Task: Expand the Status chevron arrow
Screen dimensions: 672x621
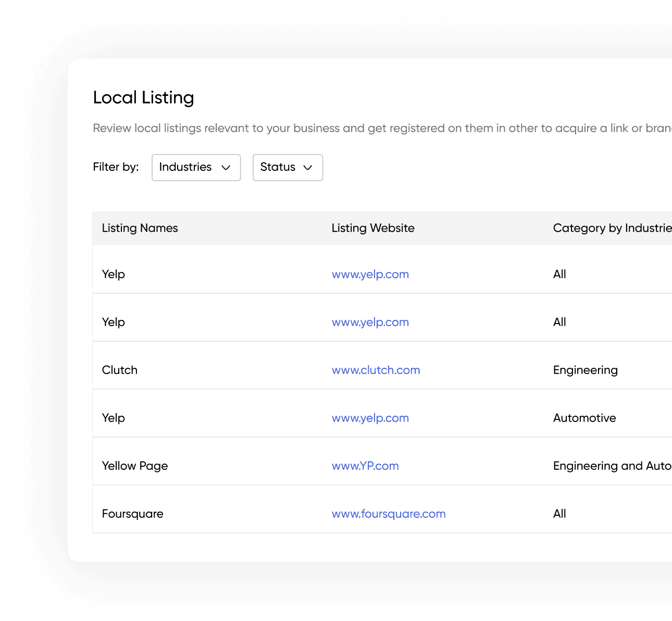Action: coord(307,168)
